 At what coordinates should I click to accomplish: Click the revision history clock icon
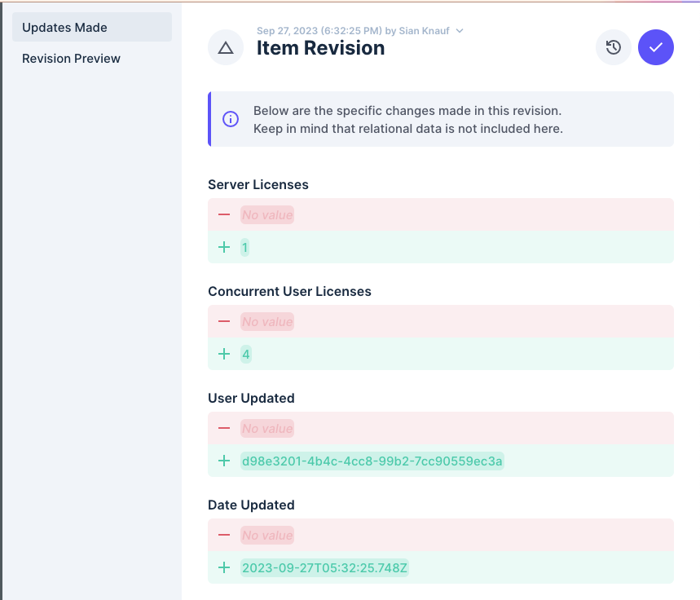pyautogui.click(x=613, y=47)
